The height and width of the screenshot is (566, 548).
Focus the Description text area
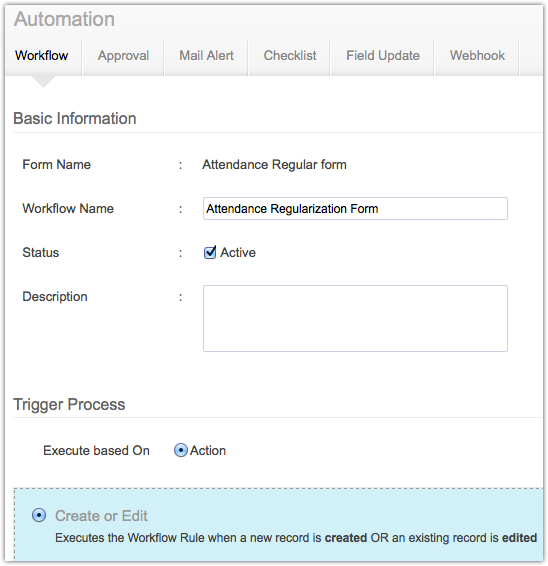(x=355, y=318)
